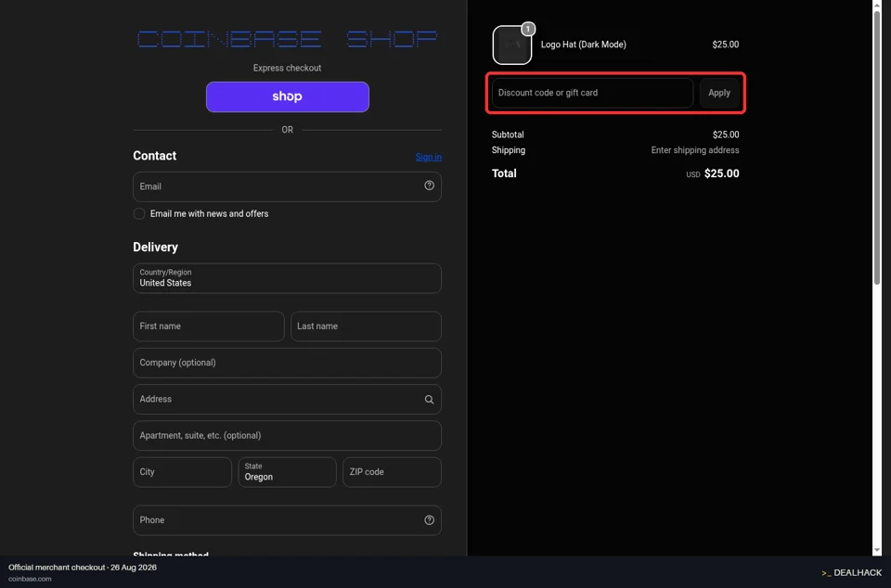Click the 'Subtotal' label
This screenshot has height=588, width=891.
click(x=508, y=135)
